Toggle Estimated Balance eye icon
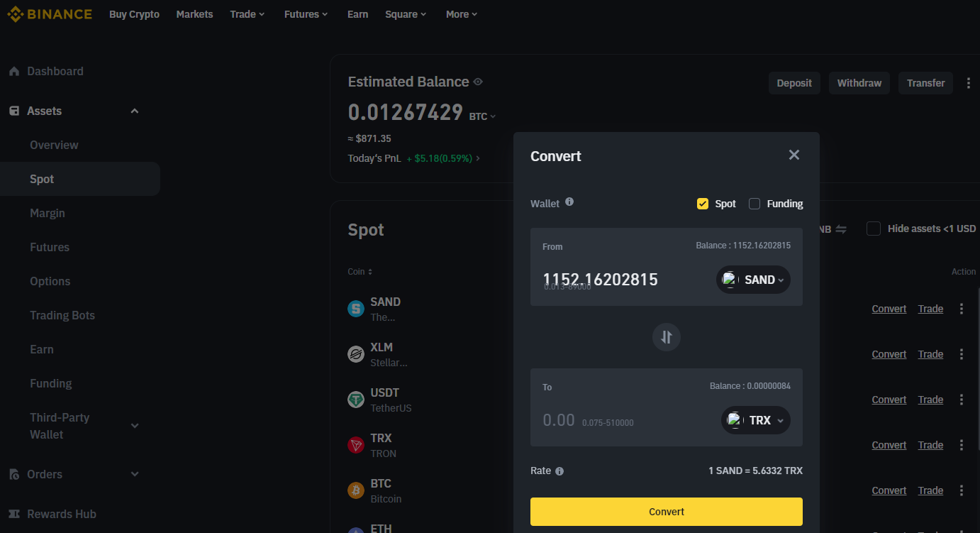The height and width of the screenshot is (533, 980). (478, 82)
